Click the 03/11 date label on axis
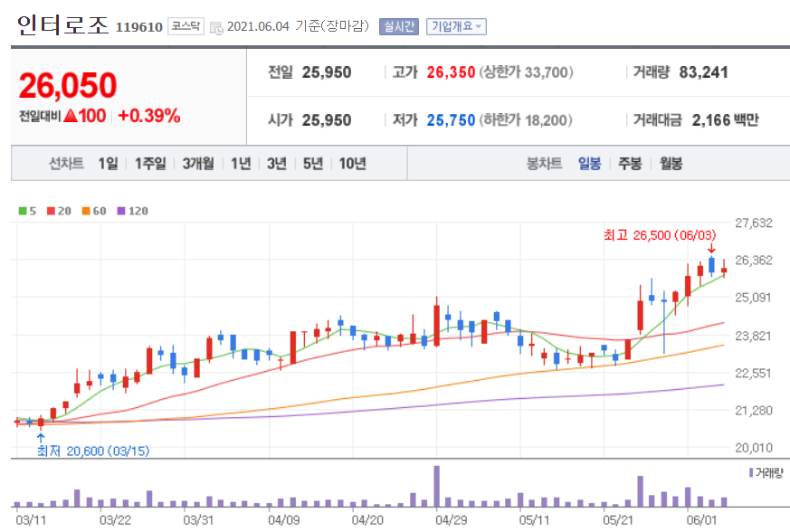This screenshot has height=532, width=790. (x=32, y=520)
